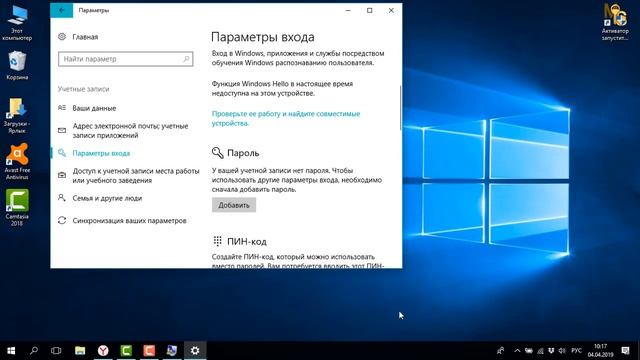Open the Корзина recycle bin icon

tap(17, 65)
